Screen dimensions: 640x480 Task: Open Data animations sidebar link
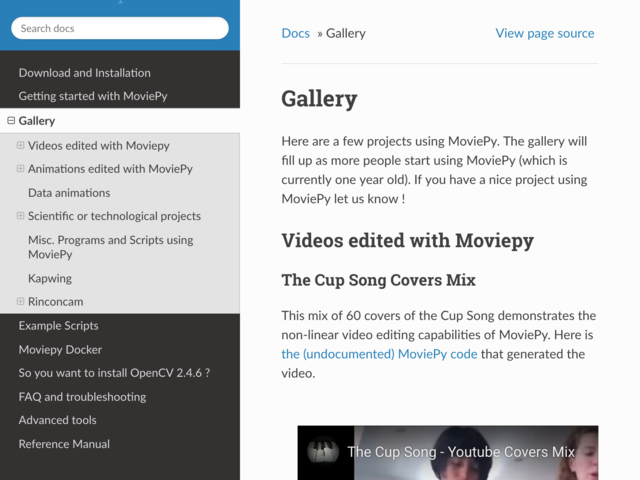tap(69, 193)
